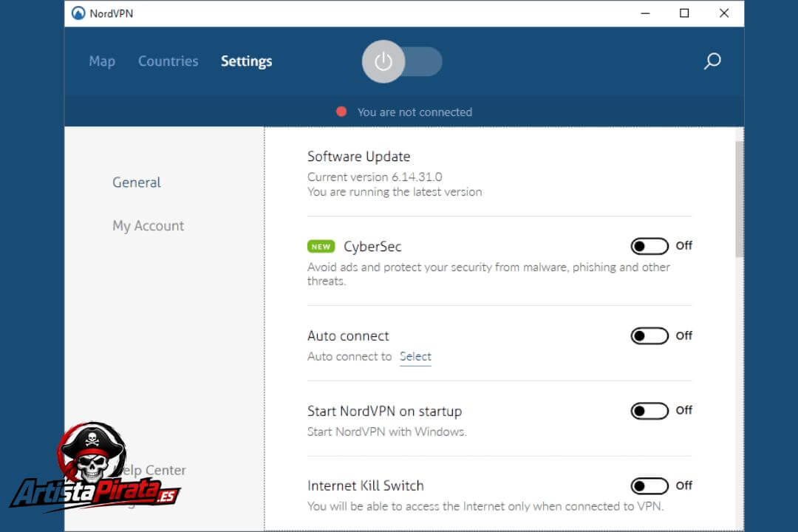Click the settings panel vertical scrollbar
The width and height of the screenshot is (798, 532).
[739, 199]
